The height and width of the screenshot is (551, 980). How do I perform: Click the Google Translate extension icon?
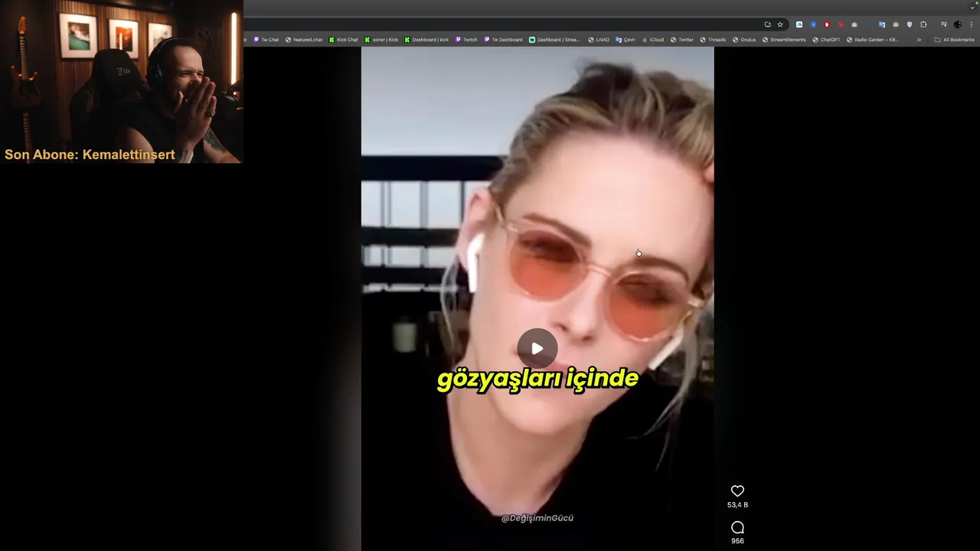[882, 24]
